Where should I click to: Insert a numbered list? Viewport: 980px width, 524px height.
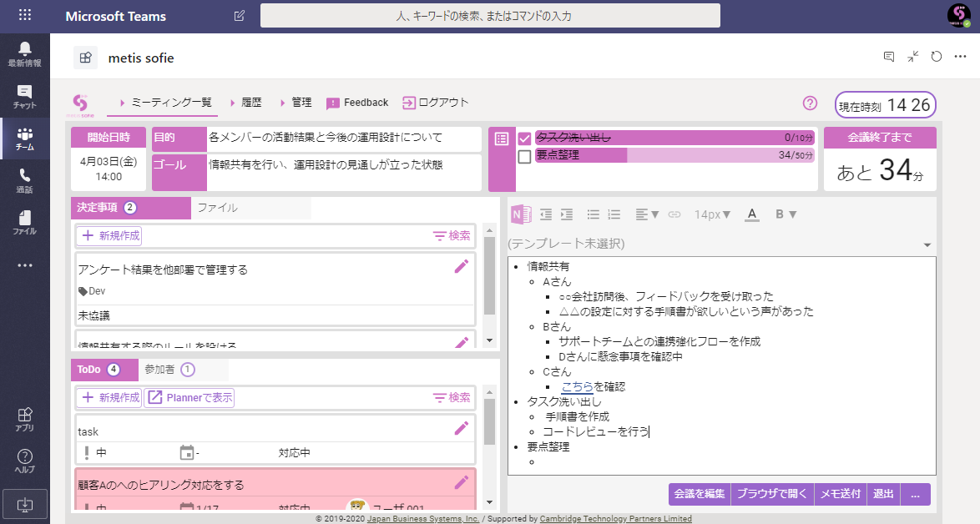tap(614, 214)
